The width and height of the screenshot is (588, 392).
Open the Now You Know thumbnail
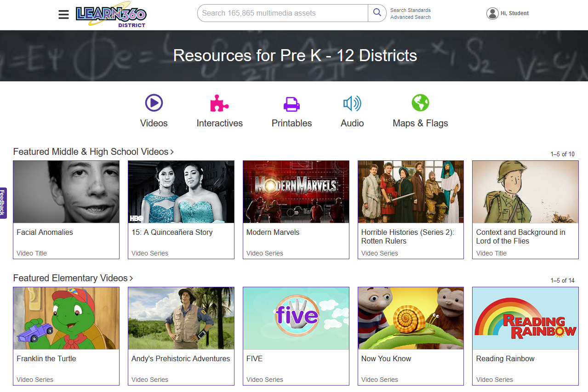(x=411, y=318)
